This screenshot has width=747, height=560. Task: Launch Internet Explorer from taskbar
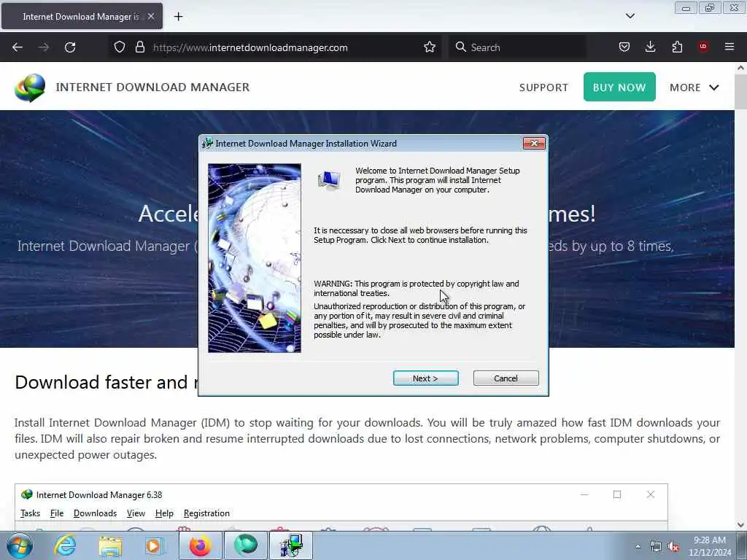65,545
